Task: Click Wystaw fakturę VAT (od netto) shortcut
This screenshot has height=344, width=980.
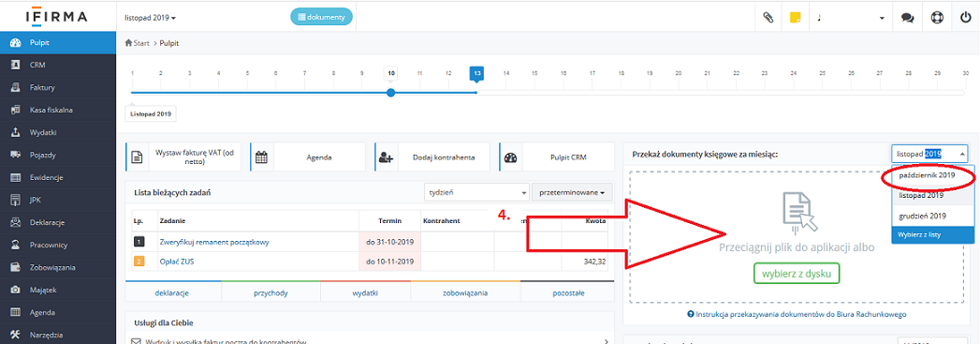Action: point(183,157)
